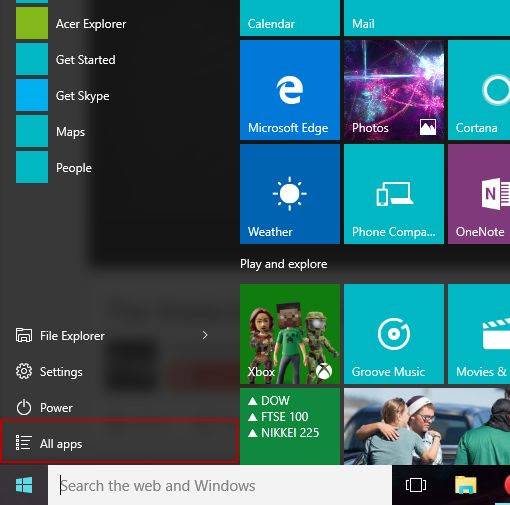Open the Calendar tile
This screenshot has width=510, height=505.
pyautogui.click(x=290, y=18)
